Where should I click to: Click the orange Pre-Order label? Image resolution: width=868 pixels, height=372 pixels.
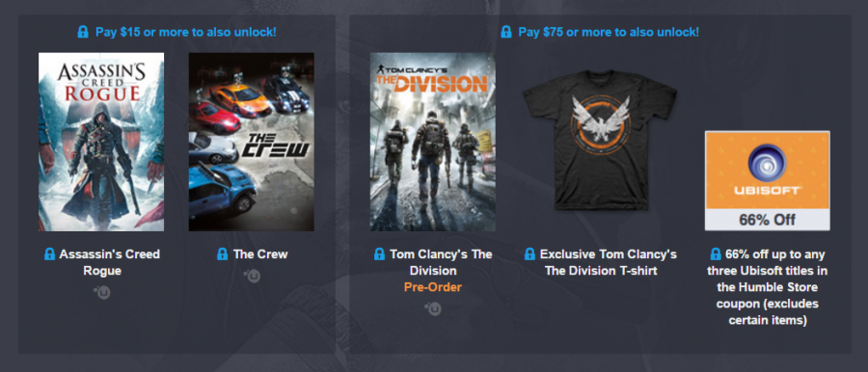click(x=433, y=287)
